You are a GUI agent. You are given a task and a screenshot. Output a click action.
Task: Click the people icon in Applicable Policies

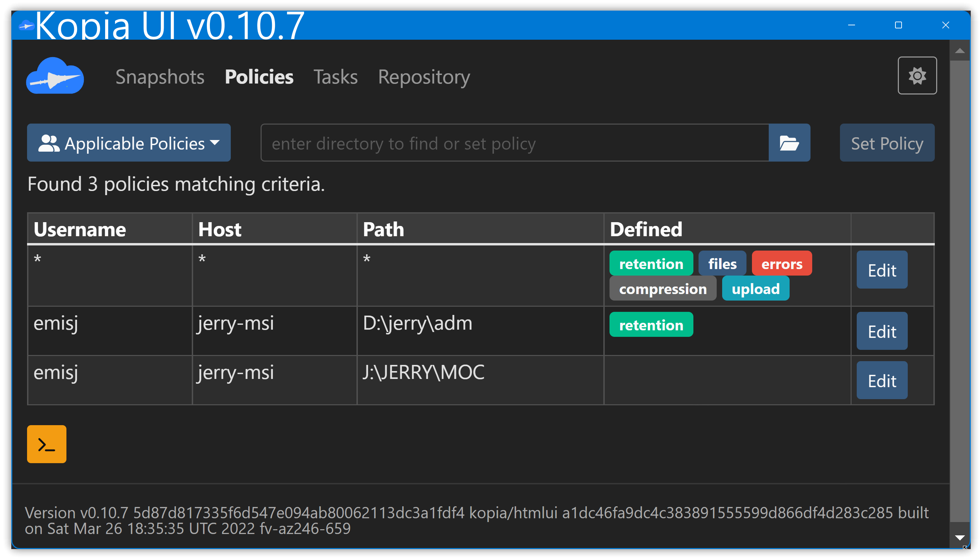49,143
